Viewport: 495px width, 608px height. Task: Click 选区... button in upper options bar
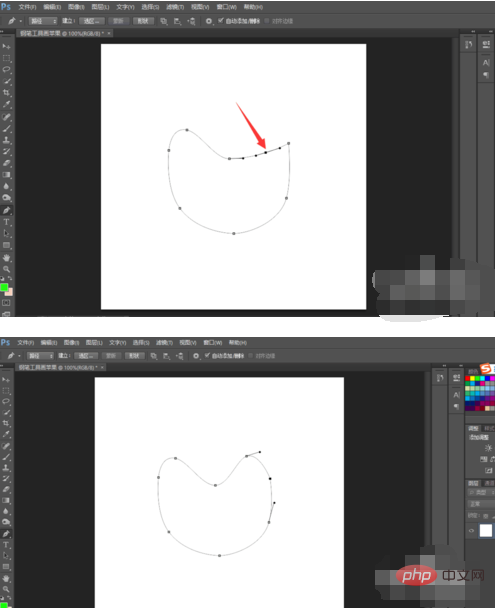91,21
